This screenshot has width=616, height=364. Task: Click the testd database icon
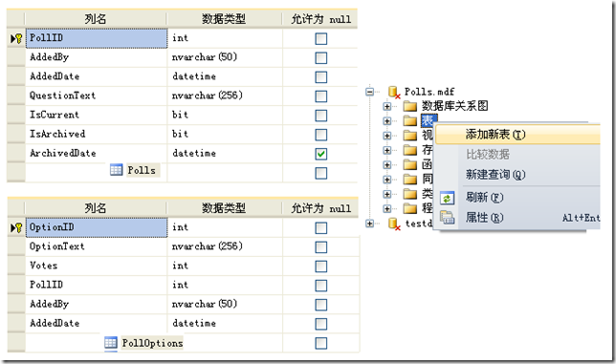point(394,224)
